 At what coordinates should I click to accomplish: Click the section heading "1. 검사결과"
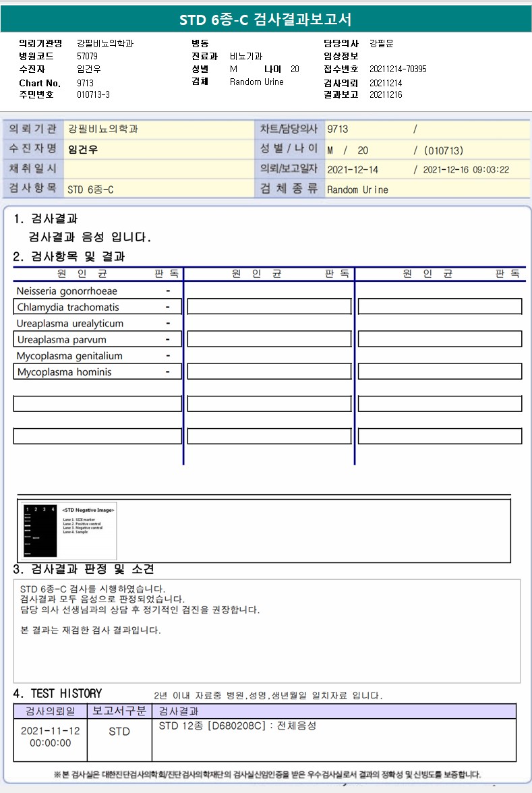46,218
